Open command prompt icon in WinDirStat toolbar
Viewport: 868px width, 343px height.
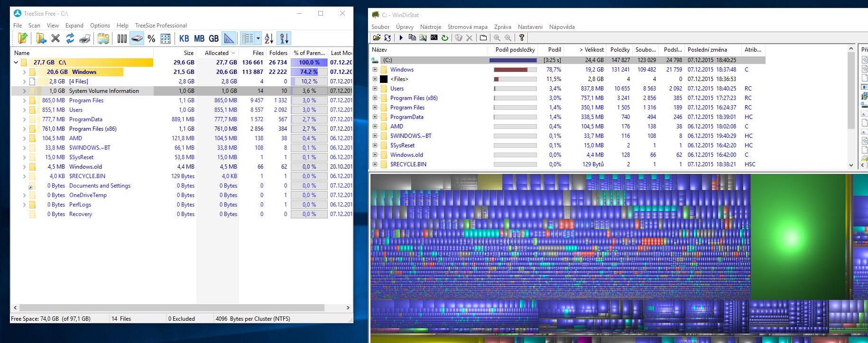tap(434, 38)
